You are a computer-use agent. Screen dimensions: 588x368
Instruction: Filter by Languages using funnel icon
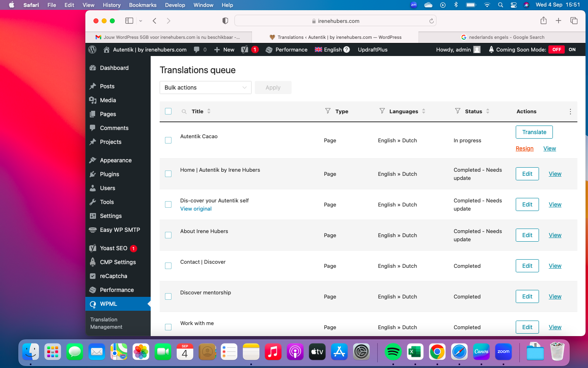(382, 111)
